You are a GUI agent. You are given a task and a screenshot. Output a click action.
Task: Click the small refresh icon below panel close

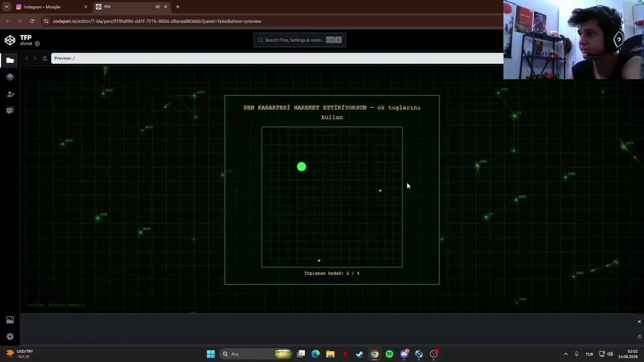click(639, 337)
